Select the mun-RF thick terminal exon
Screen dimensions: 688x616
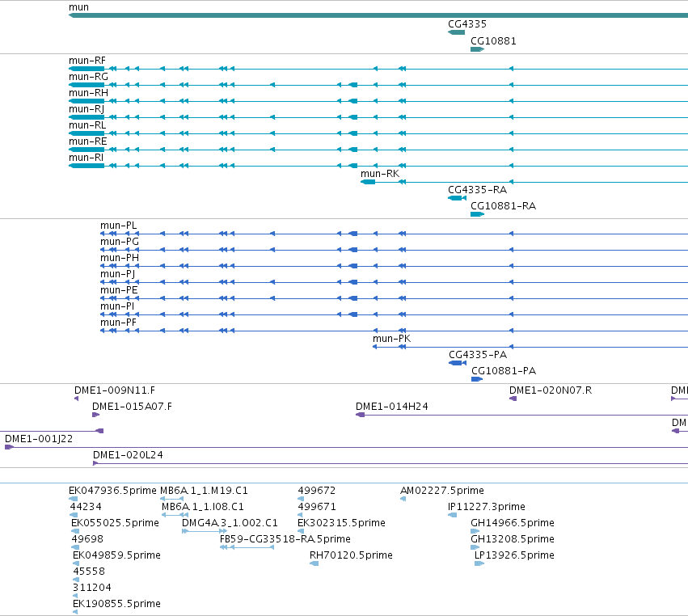[x=87, y=69]
